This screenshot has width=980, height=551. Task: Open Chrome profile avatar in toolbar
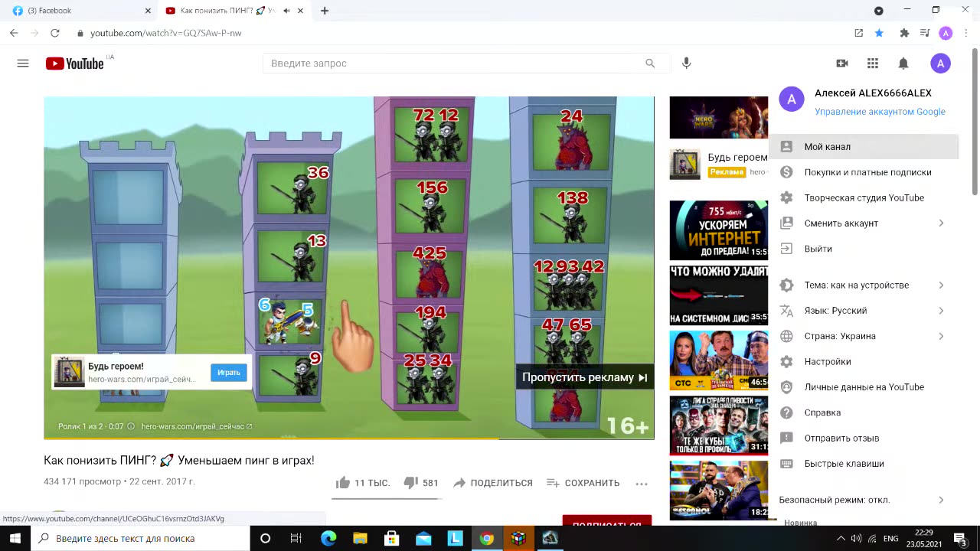946,33
